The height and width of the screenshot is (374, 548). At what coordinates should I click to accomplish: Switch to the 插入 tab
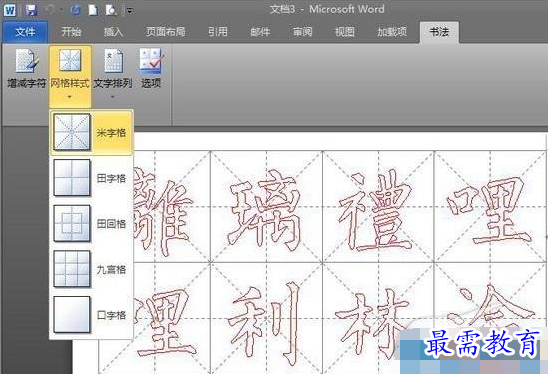[x=113, y=32]
